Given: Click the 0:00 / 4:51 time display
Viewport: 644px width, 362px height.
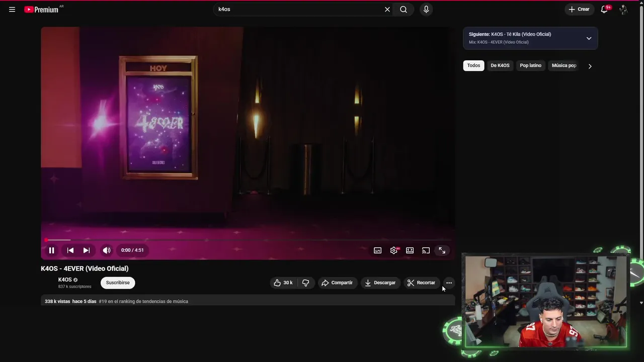Looking at the screenshot, I should pos(132,250).
